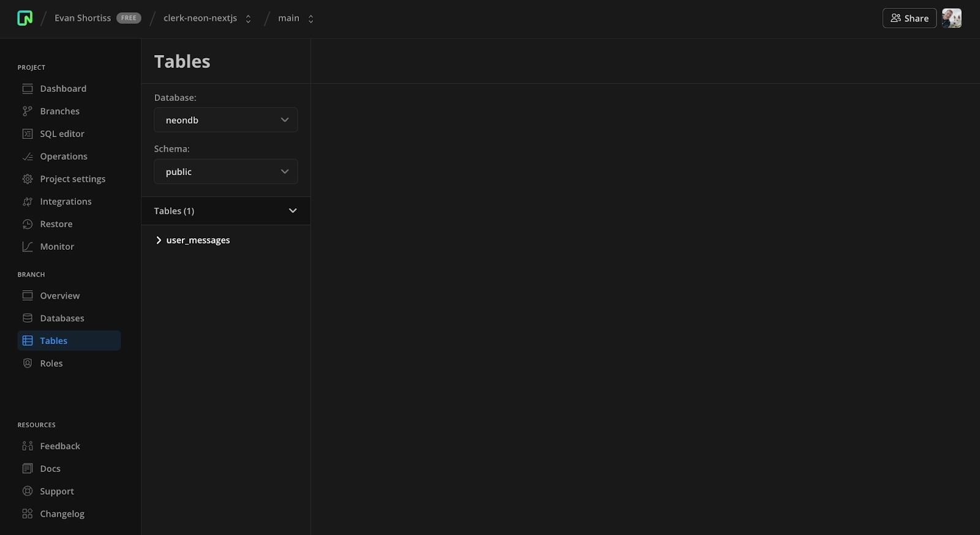Screen dimensions: 980x535
Task: Collapse the Tables (1) section
Action: [292, 211]
